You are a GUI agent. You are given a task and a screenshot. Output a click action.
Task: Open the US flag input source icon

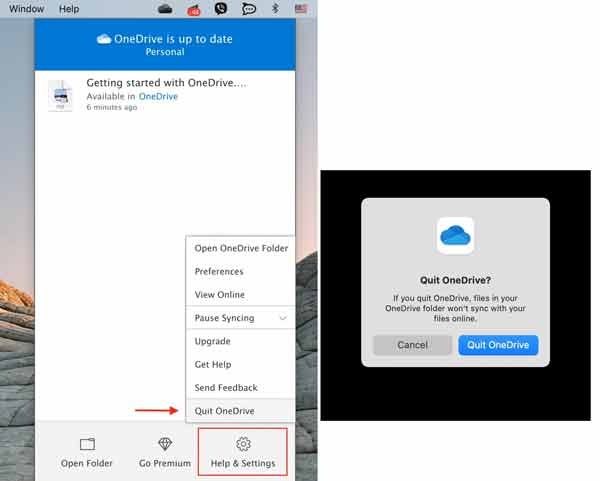301,8
